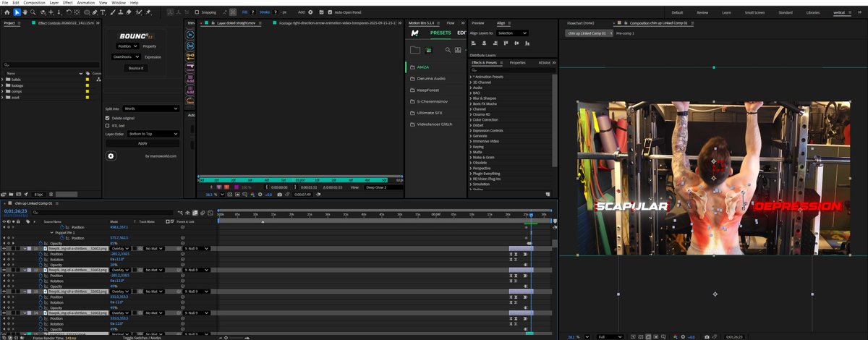This screenshot has width=868, height=340.
Task: Click layer 11 label color swatch
Action: [29, 248]
